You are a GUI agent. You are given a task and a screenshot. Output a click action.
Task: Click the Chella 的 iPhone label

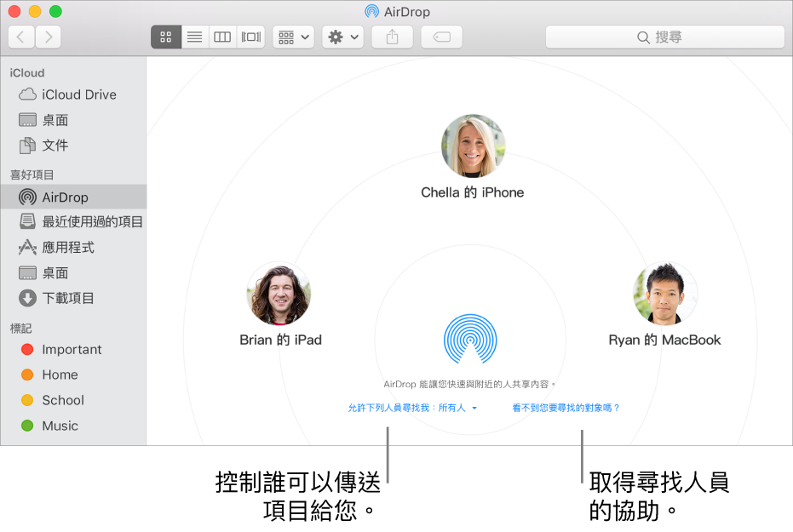473,192
